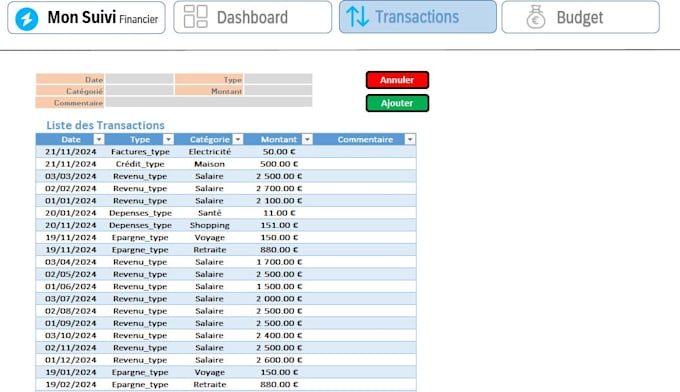Select the 11.00 € amount cell
680x392 pixels.
pyautogui.click(x=279, y=213)
